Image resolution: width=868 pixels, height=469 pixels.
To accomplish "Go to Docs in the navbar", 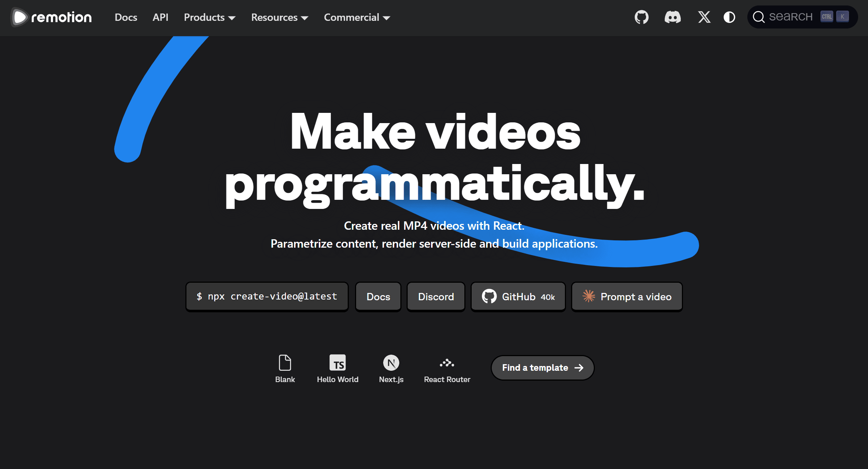I will (x=126, y=17).
